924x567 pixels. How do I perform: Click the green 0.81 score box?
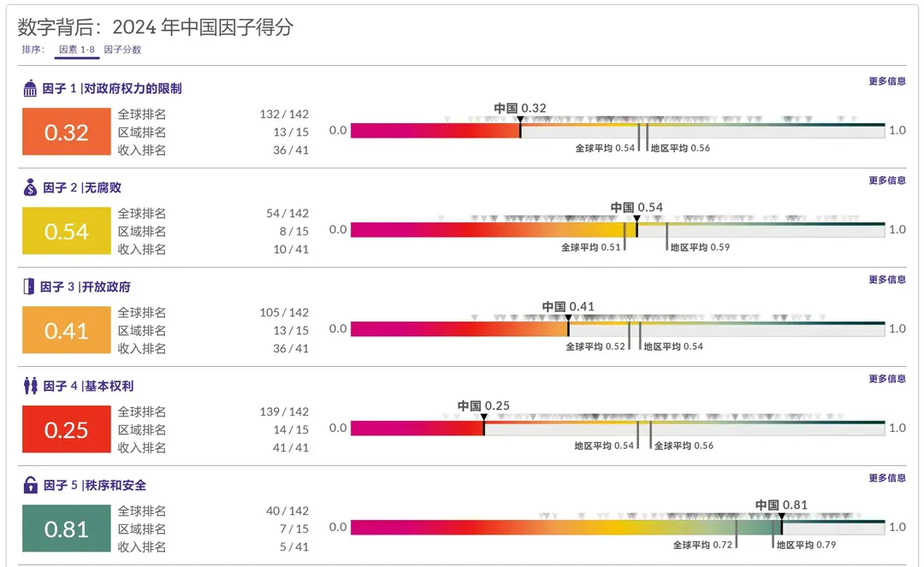pyautogui.click(x=67, y=529)
